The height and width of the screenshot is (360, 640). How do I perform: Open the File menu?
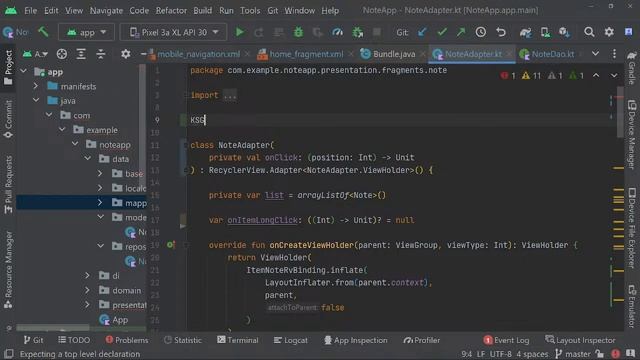coord(31,11)
